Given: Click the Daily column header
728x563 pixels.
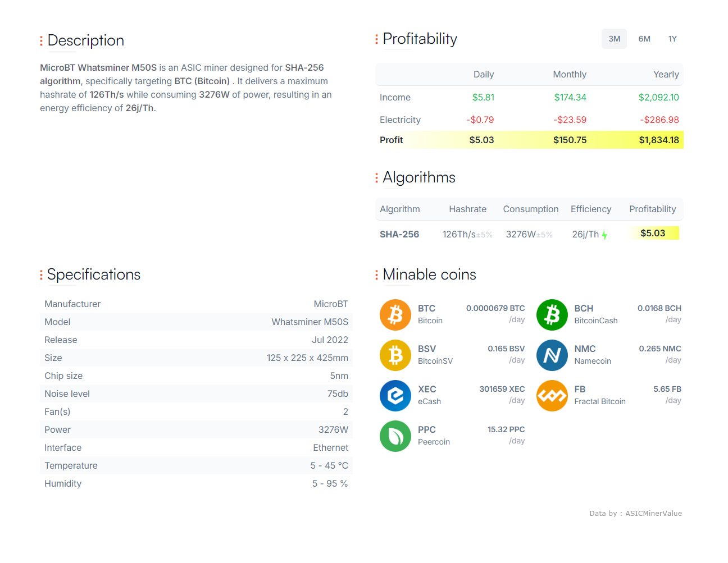Looking at the screenshot, I should point(484,74).
